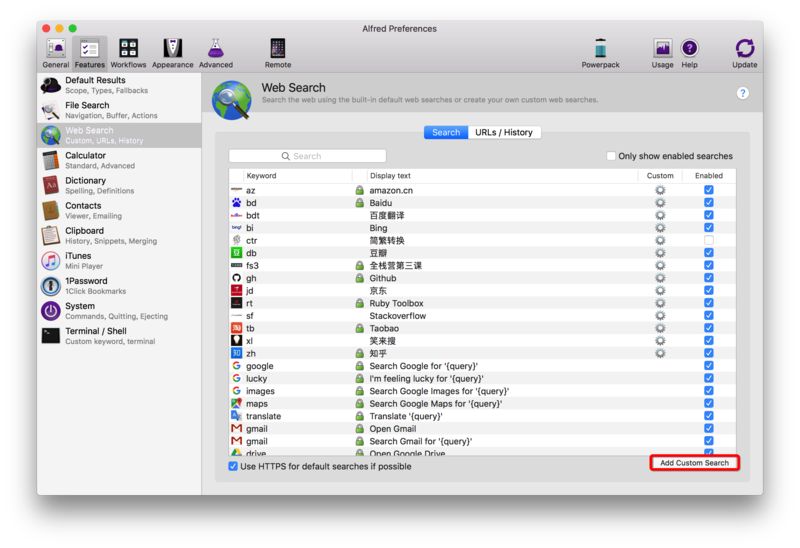Select Web Search sidebar item
800x548 pixels.
point(119,135)
